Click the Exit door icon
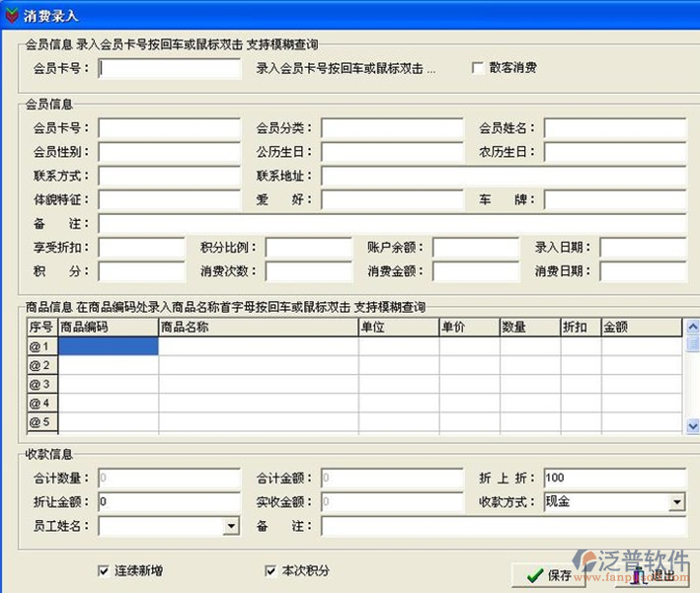700x593 pixels. pyautogui.click(x=638, y=575)
